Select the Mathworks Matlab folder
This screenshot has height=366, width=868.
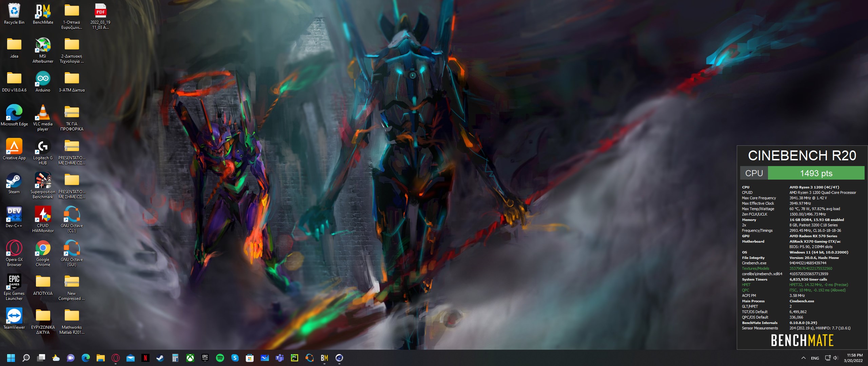point(72,321)
